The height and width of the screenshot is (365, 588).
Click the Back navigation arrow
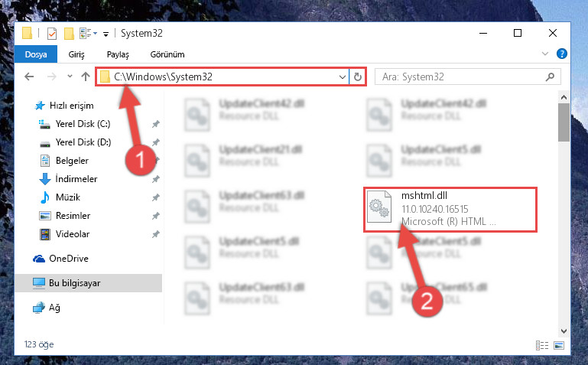29,77
